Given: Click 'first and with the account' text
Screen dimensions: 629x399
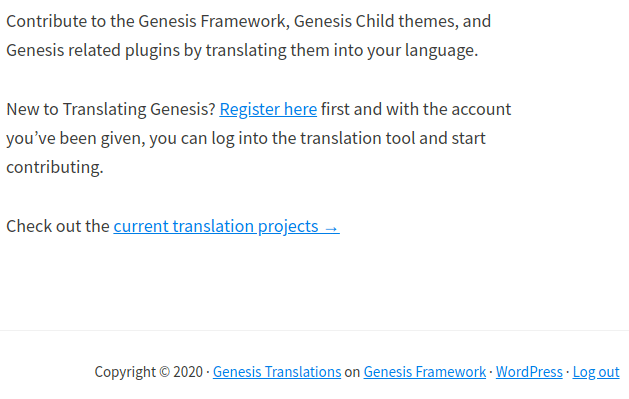Looking at the screenshot, I should click(416, 109).
